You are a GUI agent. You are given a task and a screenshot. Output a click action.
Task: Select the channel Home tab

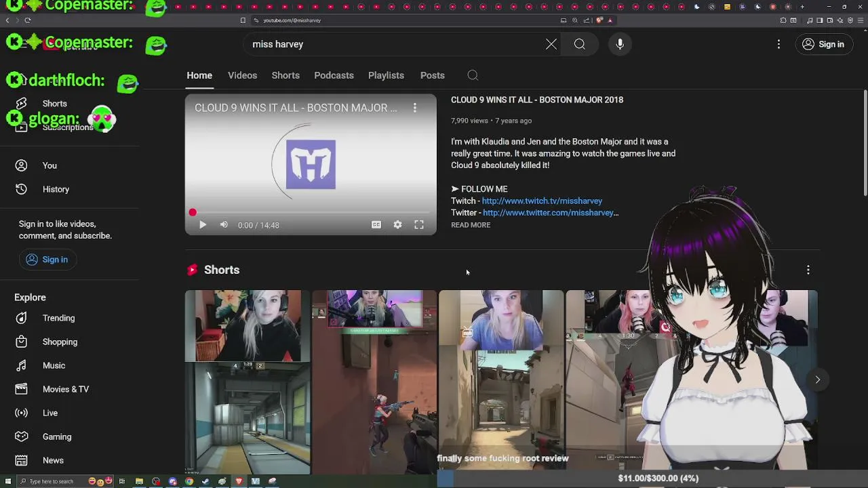click(199, 75)
